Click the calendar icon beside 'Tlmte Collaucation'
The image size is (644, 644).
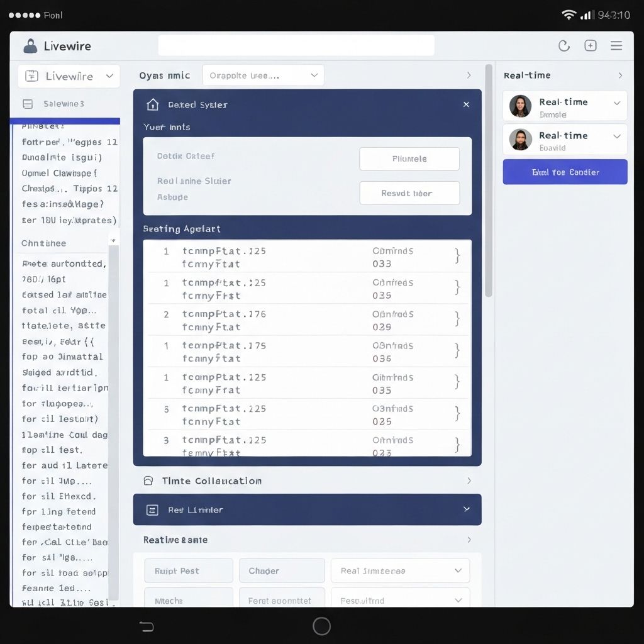click(x=148, y=480)
